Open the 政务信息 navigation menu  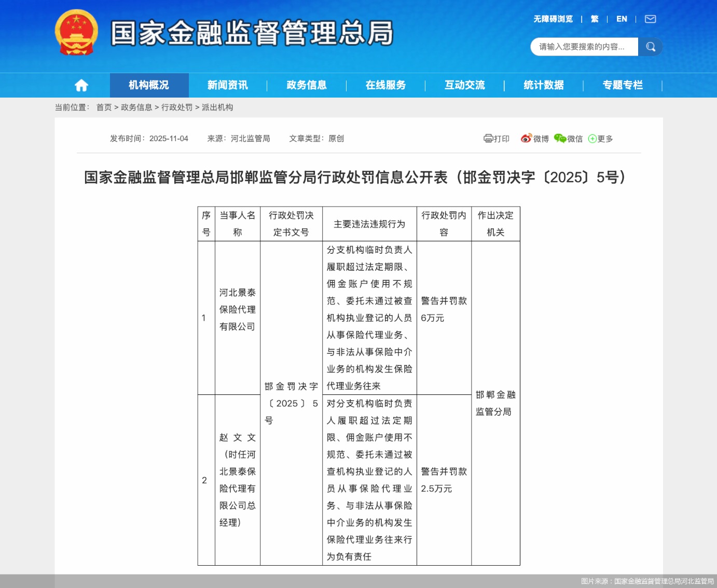click(306, 85)
